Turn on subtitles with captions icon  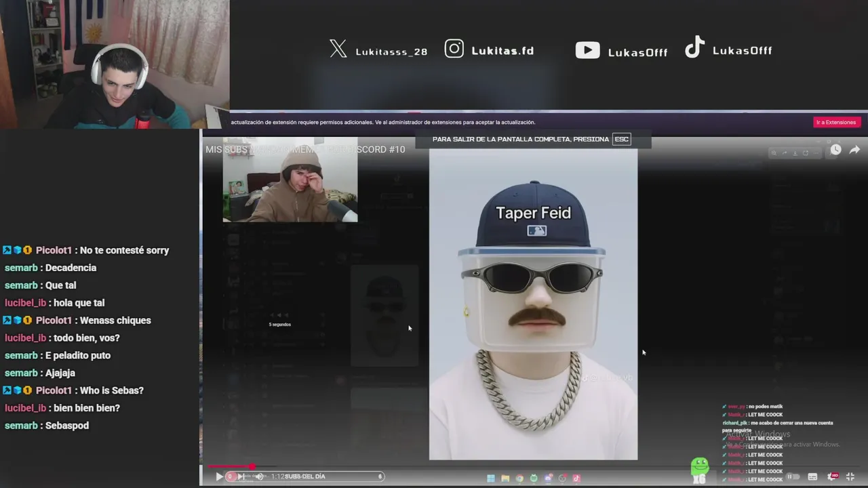[812, 476]
